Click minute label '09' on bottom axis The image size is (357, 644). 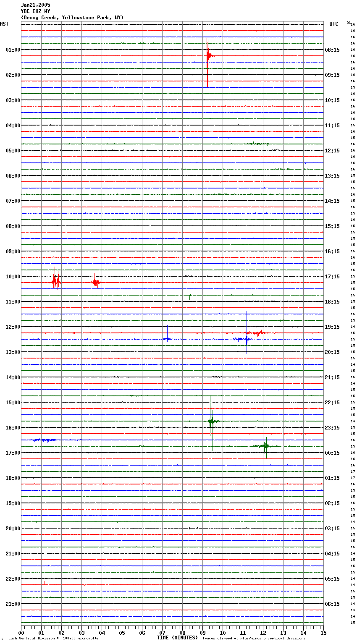point(203,633)
